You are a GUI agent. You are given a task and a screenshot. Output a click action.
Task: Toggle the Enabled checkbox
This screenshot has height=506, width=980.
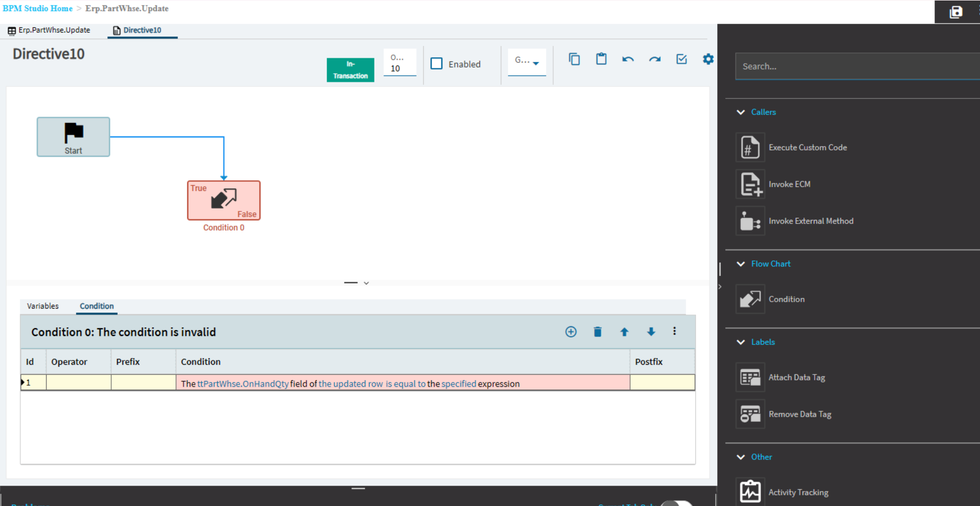pos(437,64)
